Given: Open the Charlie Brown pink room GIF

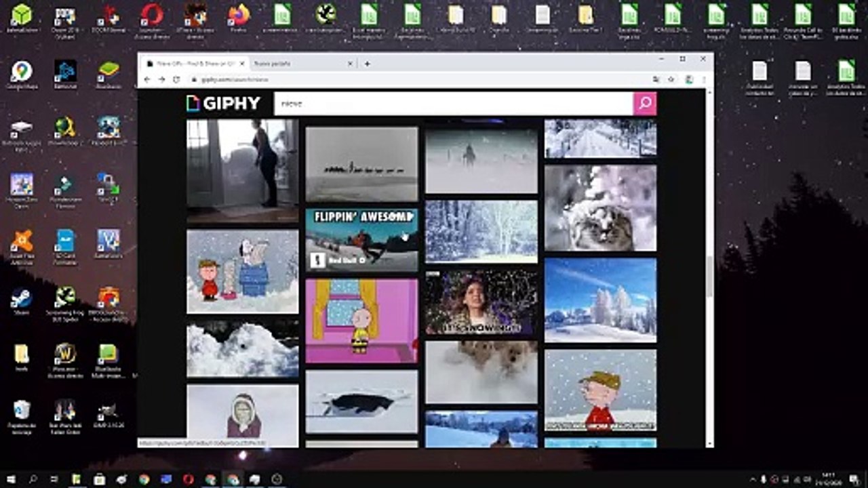Looking at the screenshot, I should (361, 321).
